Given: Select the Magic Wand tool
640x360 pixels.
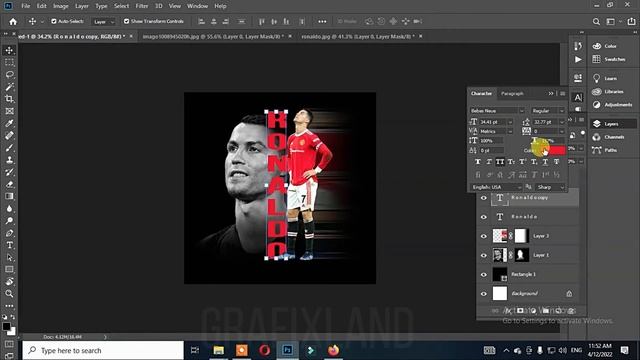Looking at the screenshot, I should click(9, 87).
